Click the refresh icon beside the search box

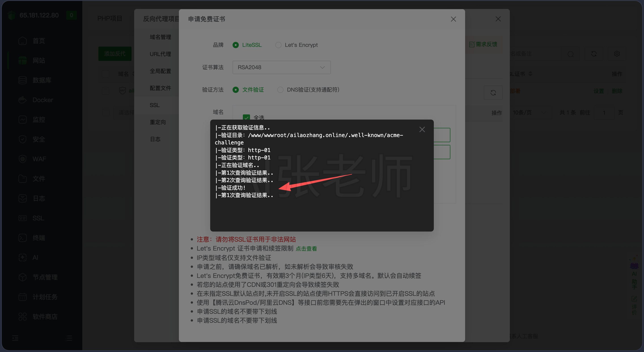[x=594, y=54]
